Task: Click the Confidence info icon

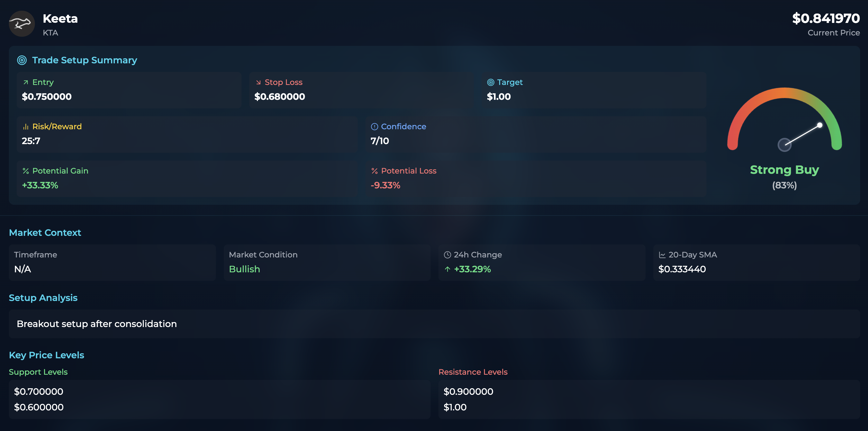Action: [x=374, y=127]
